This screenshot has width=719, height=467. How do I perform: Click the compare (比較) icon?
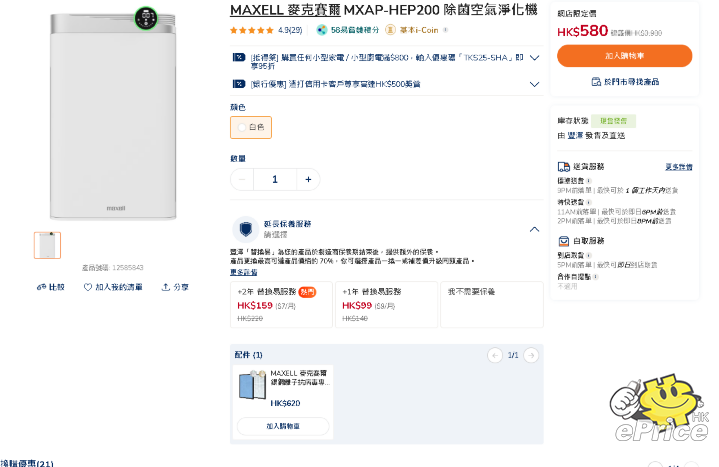click(x=41, y=287)
